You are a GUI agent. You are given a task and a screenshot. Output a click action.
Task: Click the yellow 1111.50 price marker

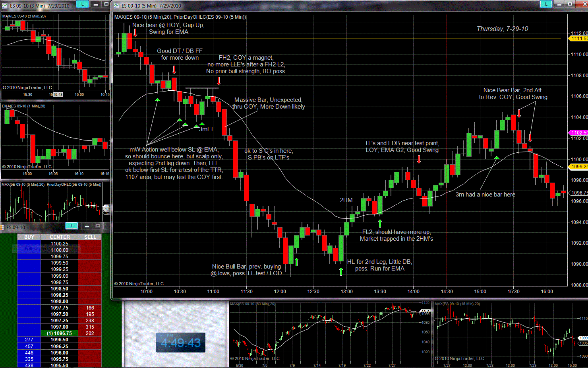click(579, 39)
